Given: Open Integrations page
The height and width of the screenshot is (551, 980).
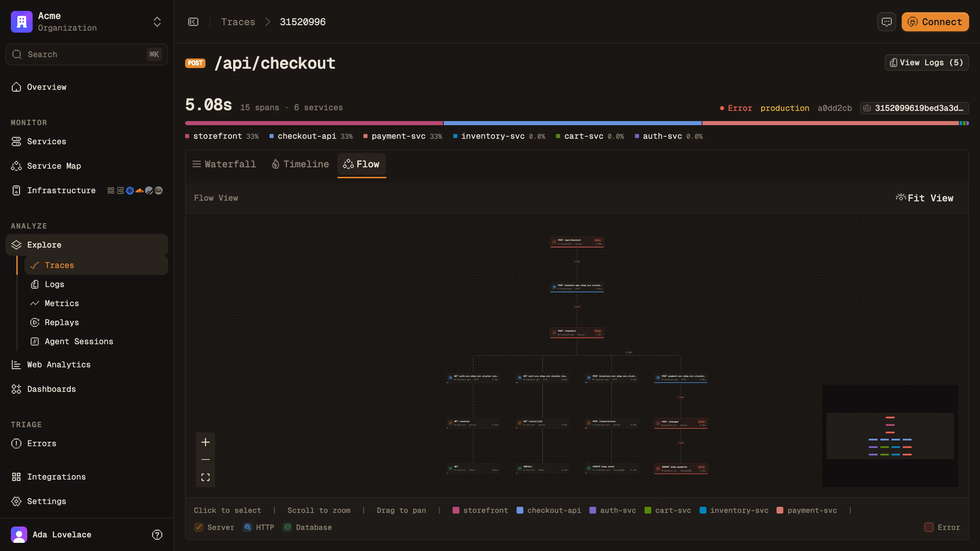Looking at the screenshot, I should coord(87,477).
